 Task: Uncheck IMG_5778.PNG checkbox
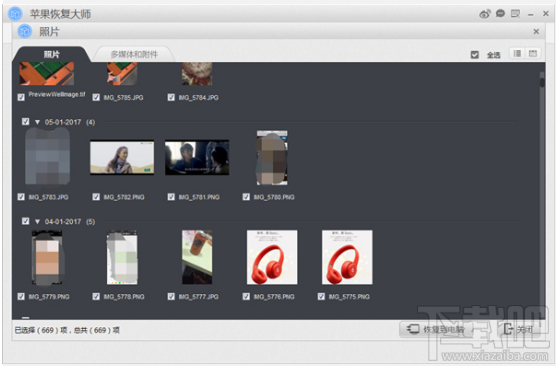click(x=96, y=296)
